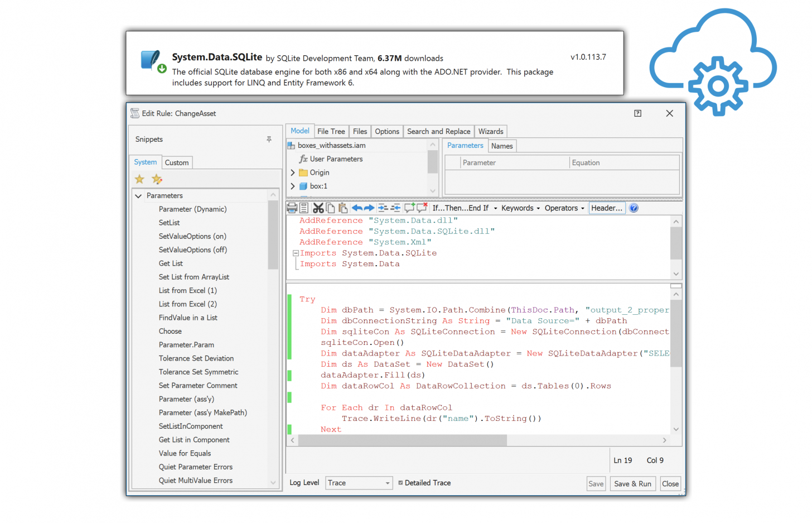
Task: Click the fx User Parameters icon
Action: 303,159
